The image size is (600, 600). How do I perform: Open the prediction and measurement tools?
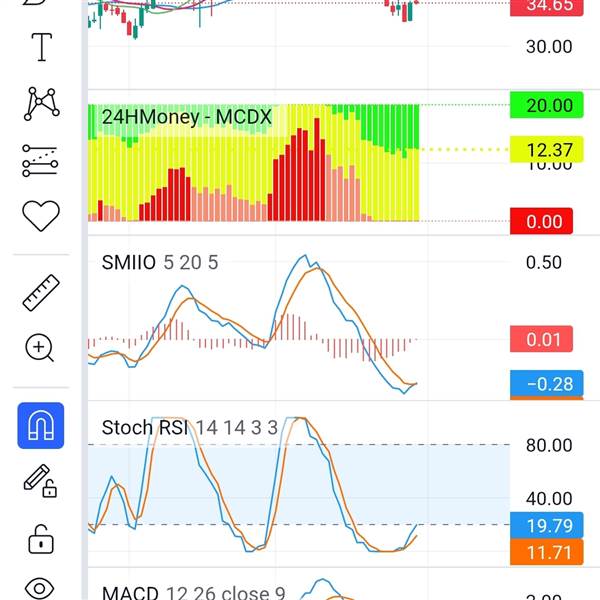(x=40, y=161)
